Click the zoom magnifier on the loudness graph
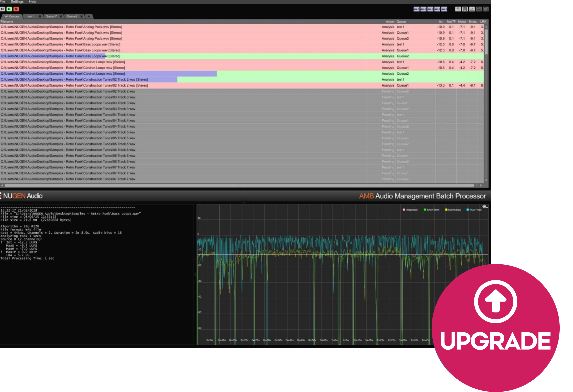Screen dimensions: 573x392 point(485,207)
